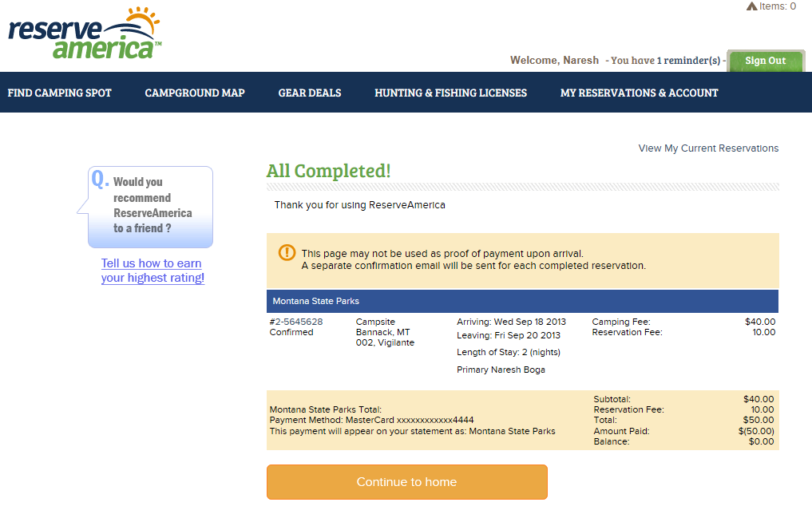This screenshot has height=510, width=812.
Task: Click the Amount Paid $(50.00) value
Action: (756, 431)
